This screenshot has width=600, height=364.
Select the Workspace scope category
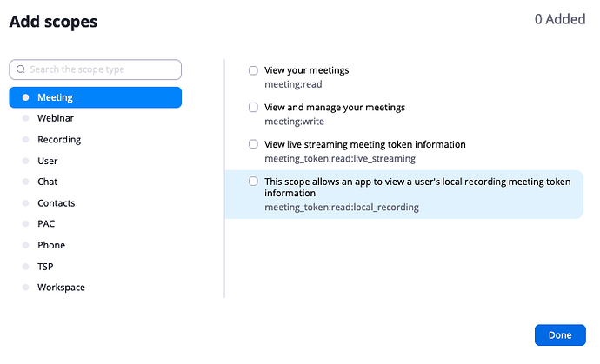(x=61, y=288)
